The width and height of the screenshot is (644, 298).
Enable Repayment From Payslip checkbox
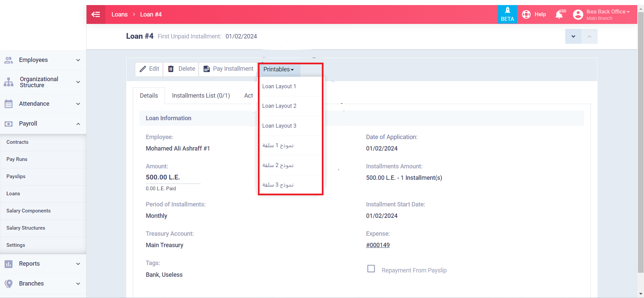(371, 269)
